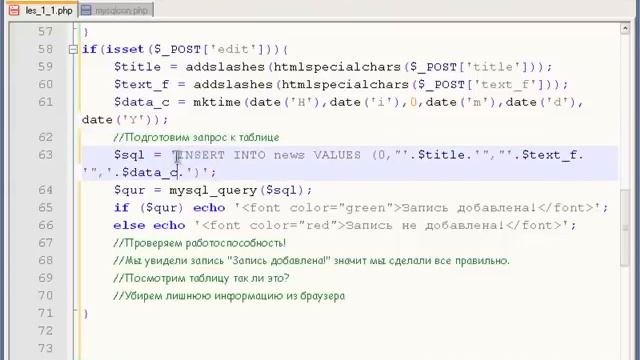Click the echo keyword on line 65
This screenshot has width=640, height=360.
point(209,208)
